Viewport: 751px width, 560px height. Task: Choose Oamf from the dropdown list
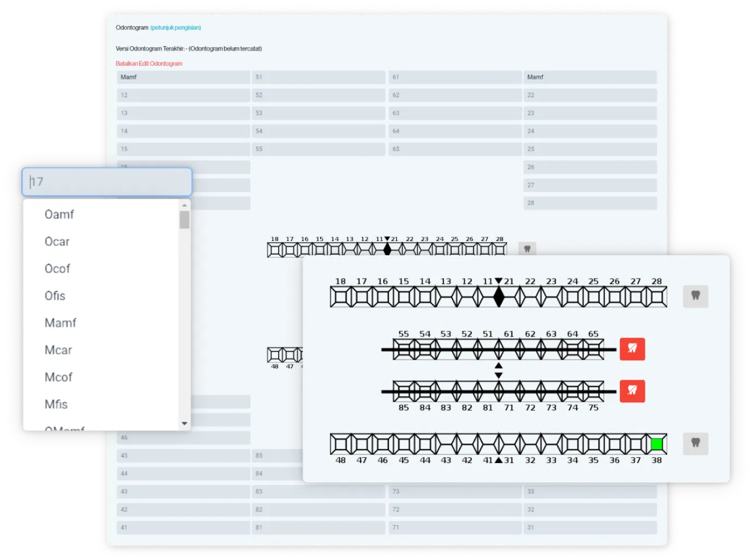59,214
